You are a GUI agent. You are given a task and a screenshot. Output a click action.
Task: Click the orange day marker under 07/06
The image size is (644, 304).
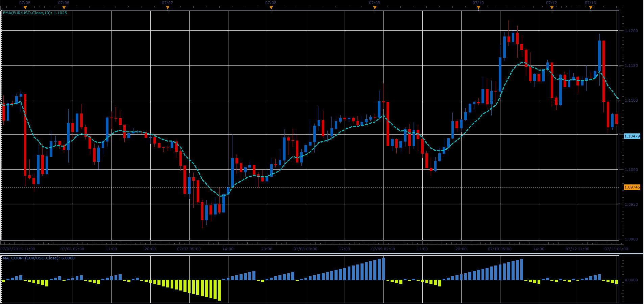point(64,8)
